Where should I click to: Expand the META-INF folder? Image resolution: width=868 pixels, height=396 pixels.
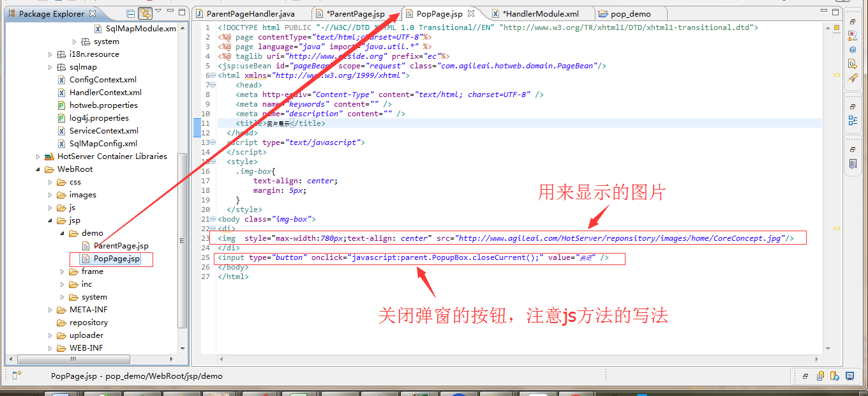(50, 310)
